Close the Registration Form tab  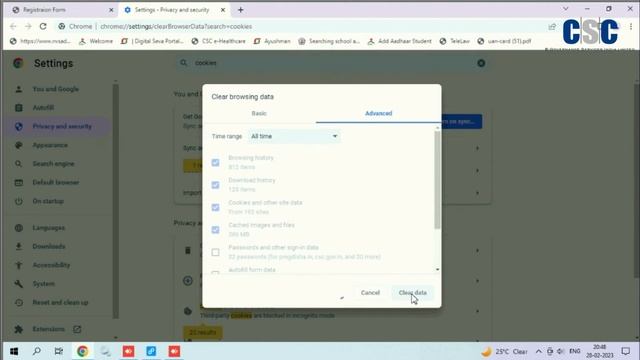click(x=111, y=10)
